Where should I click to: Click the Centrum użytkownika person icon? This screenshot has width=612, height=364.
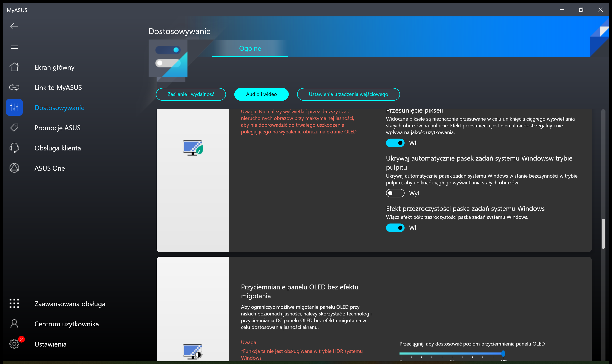[14, 324]
